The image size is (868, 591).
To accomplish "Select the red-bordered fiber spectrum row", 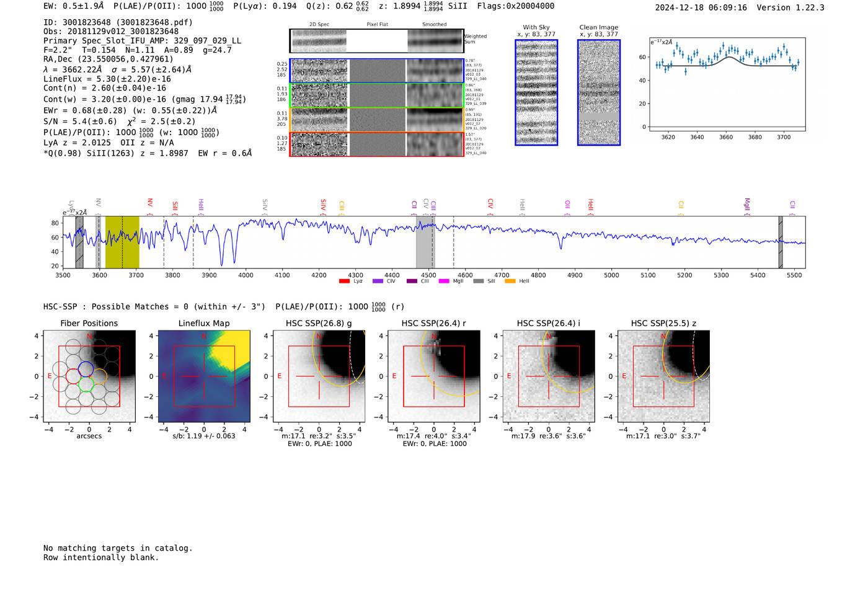I will tap(376, 144).
